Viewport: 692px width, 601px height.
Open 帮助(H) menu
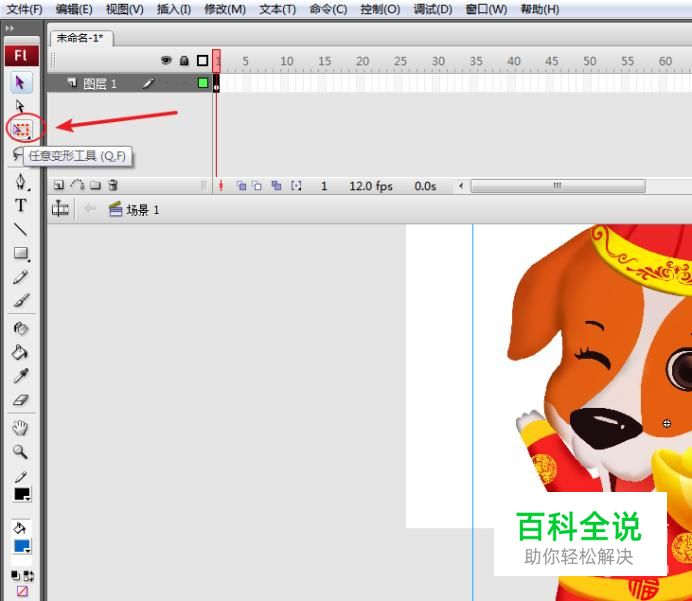pos(540,9)
